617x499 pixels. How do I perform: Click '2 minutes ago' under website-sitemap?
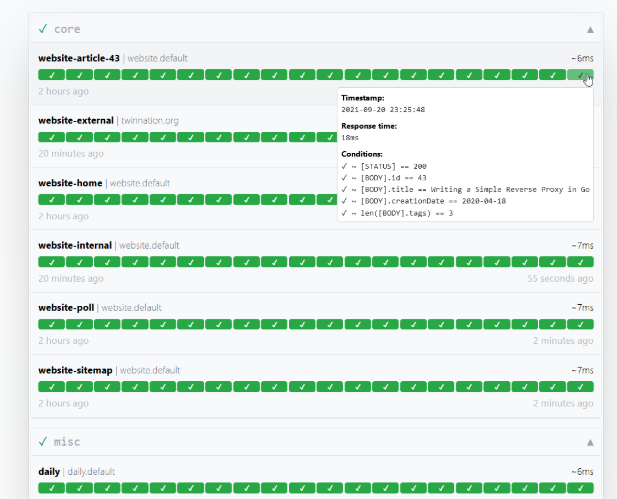click(x=563, y=403)
